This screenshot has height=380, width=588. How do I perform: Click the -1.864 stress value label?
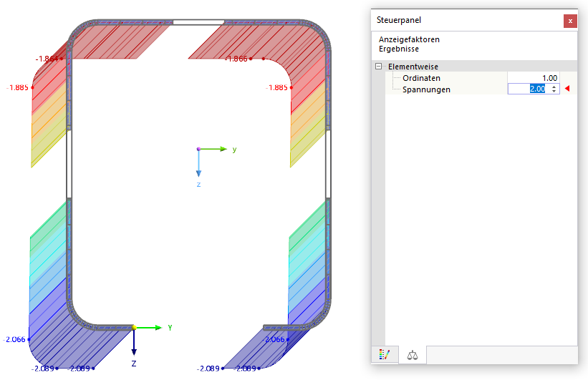click(x=47, y=59)
